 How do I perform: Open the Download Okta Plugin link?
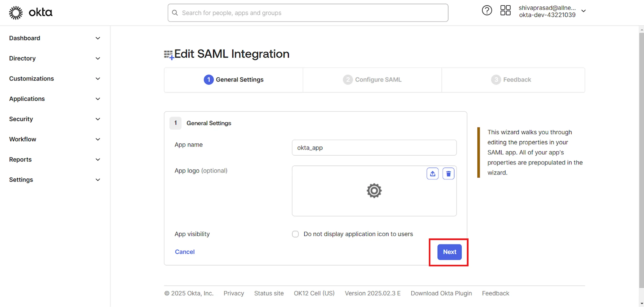[x=441, y=293]
